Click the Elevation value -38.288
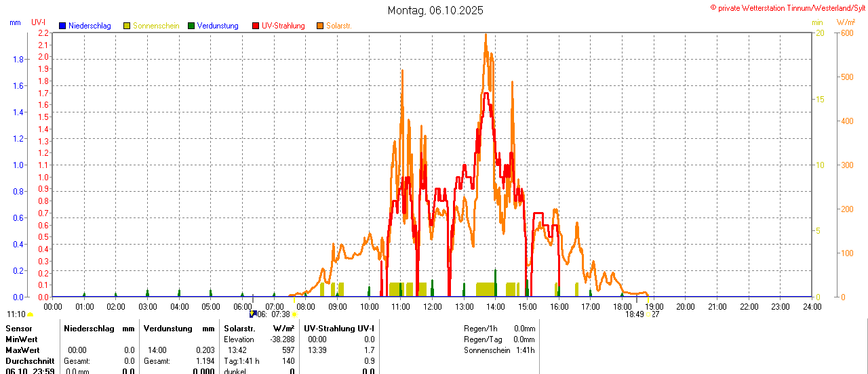The image size is (868, 374). pyautogui.click(x=283, y=339)
